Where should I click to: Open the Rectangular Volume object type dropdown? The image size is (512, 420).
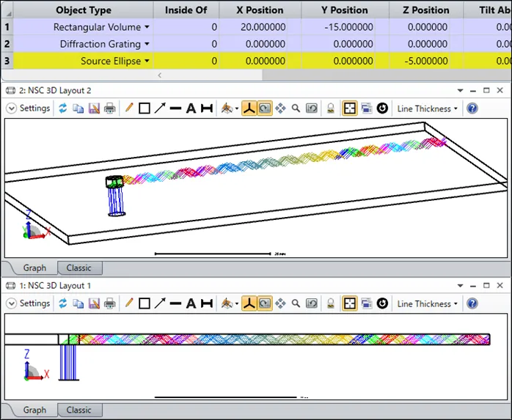click(x=147, y=27)
